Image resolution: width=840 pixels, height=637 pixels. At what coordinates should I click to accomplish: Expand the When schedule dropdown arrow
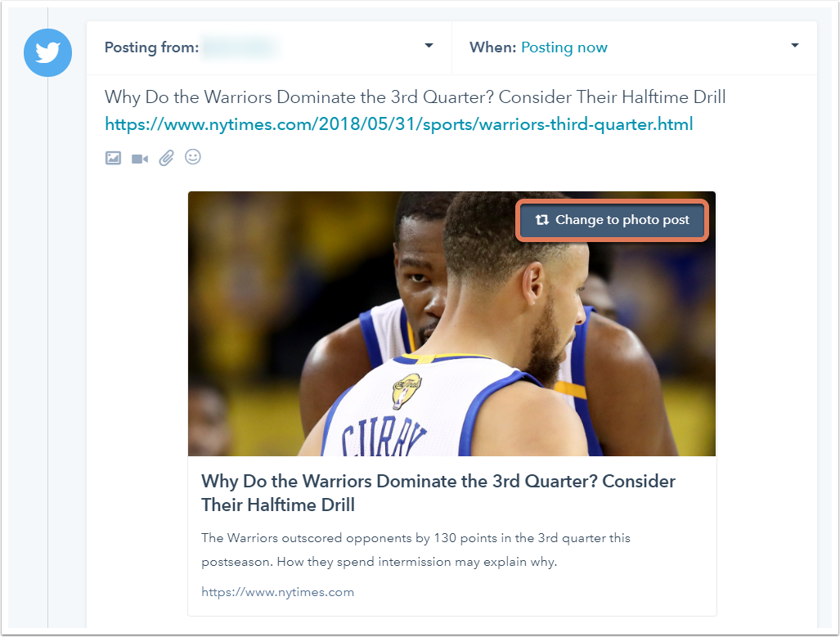(x=795, y=46)
